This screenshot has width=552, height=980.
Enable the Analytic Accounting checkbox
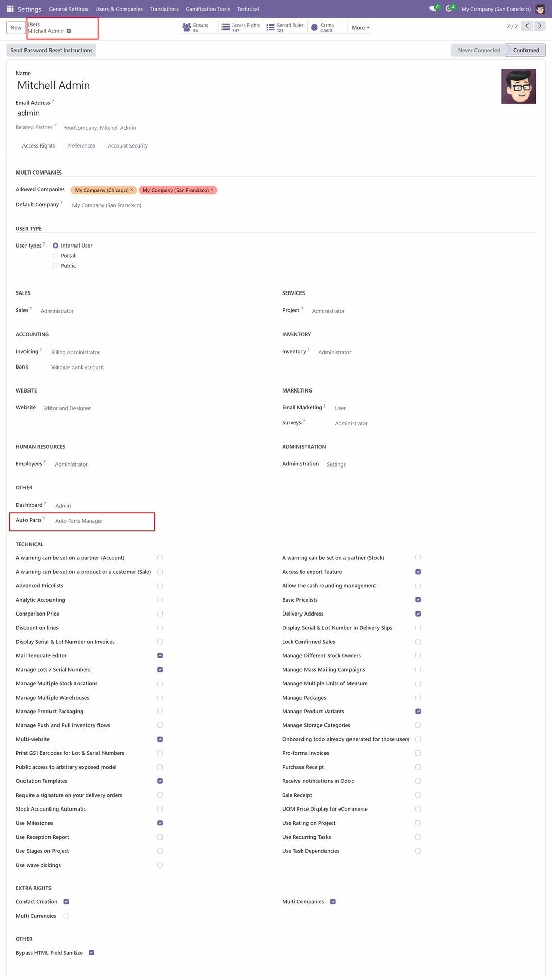pos(160,600)
